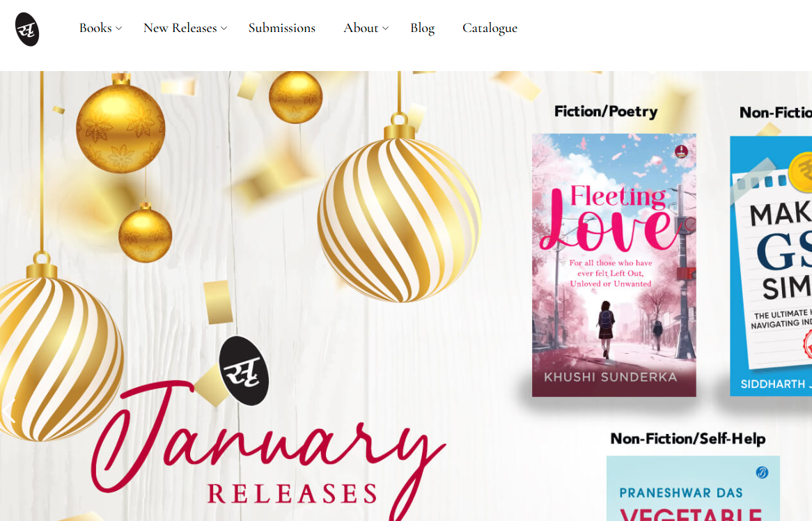Image resolution: width=812 pixels, height=521 pixels.
Task: Go to the Submissions page
Action: 282,28
